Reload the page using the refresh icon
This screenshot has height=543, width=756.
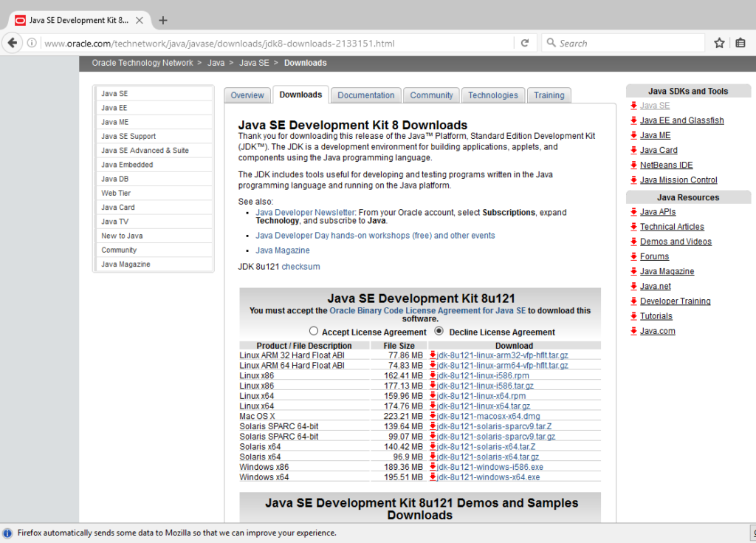pyautogui.click(x=524, y=43)
